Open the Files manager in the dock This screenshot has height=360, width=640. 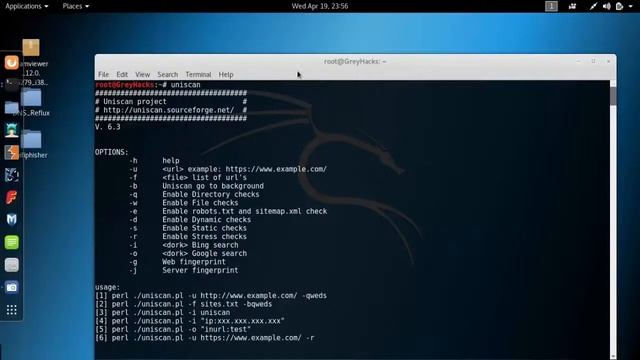tap(11, 108)
